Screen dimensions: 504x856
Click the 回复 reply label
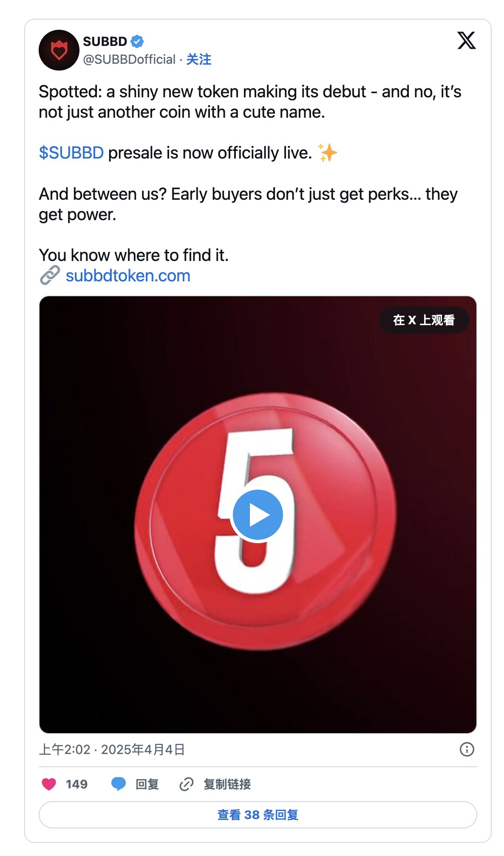coord(147,784)
